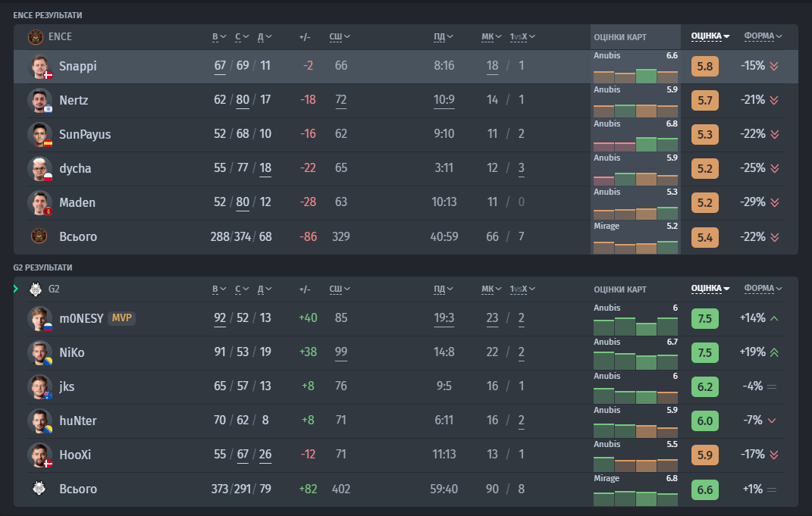Open NiKo player name link
This screenshot has width=812, height=516.
(x=72, y=353)
